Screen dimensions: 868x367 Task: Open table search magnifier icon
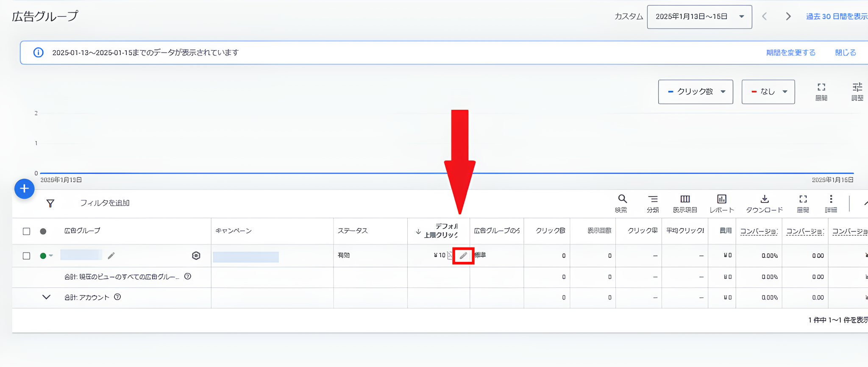pos(622,199)
